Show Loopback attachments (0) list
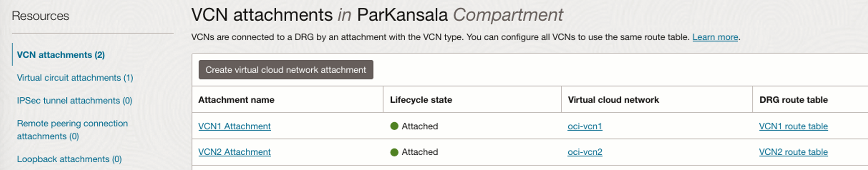Image resolution: width=868 pixels, height=170 pixels. (x=70, y=159)
